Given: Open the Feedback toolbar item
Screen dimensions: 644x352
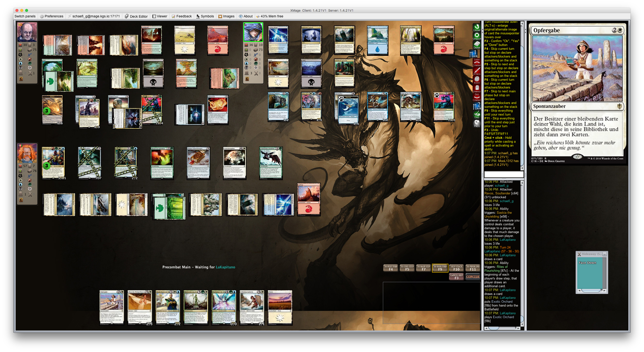Looking at the screenshot, I should point(182,16).
